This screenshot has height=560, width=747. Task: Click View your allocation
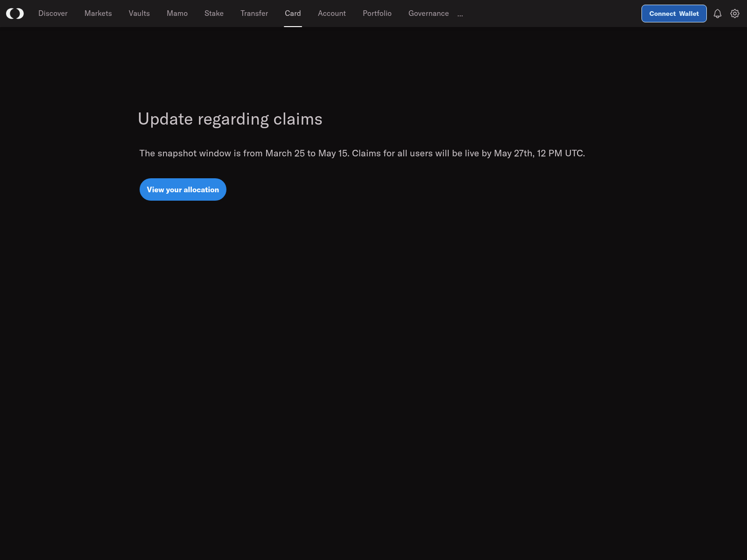tap(183, 189)
